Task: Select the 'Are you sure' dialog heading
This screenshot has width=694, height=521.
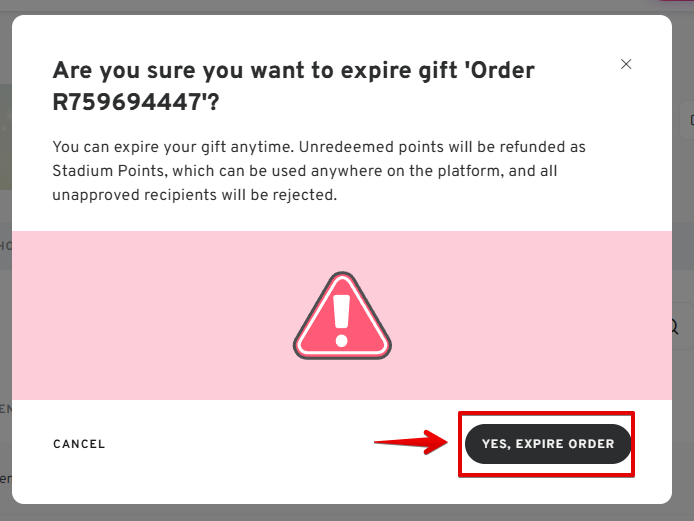Action: (293, 85)
